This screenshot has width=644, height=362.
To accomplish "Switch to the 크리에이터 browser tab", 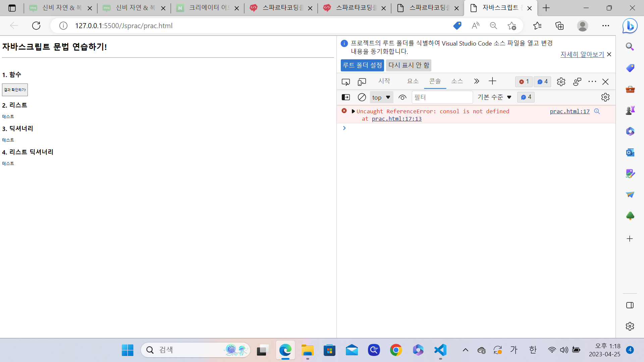I will [208, 8].
